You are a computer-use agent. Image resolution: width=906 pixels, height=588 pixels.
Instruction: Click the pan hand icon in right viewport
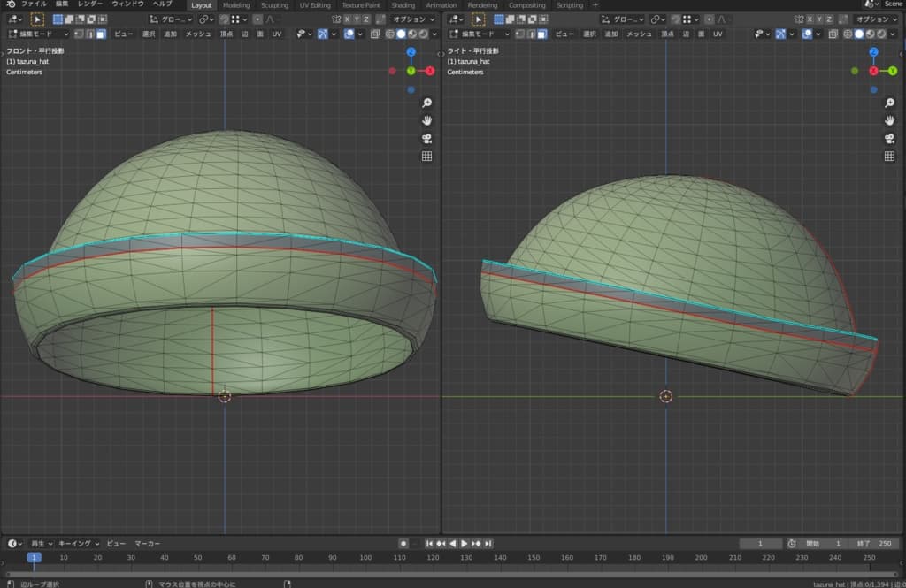[889, 120]
